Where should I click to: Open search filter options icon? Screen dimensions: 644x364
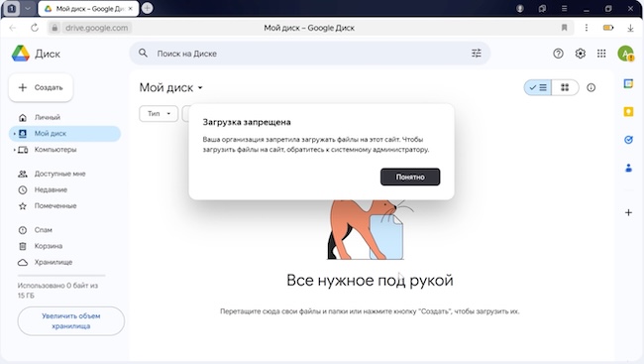(x=476, y=53)
